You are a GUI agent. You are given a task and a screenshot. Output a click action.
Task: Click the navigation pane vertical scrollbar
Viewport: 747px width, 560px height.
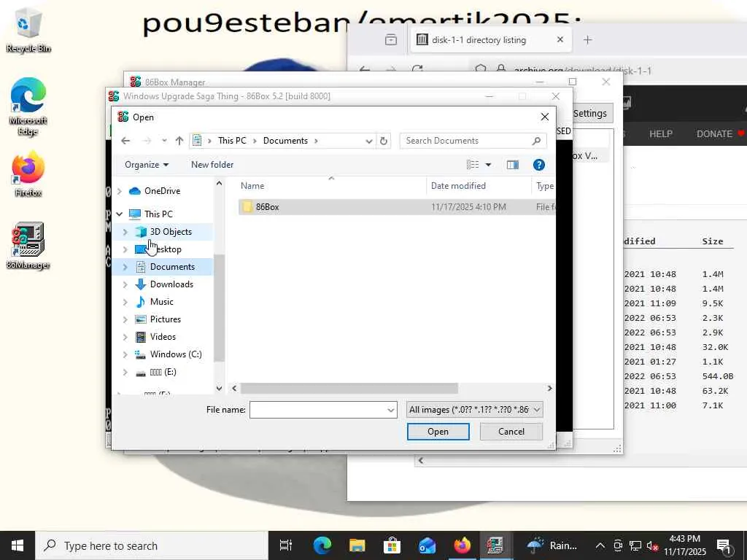pyautogui.click(x=219, y=308)
